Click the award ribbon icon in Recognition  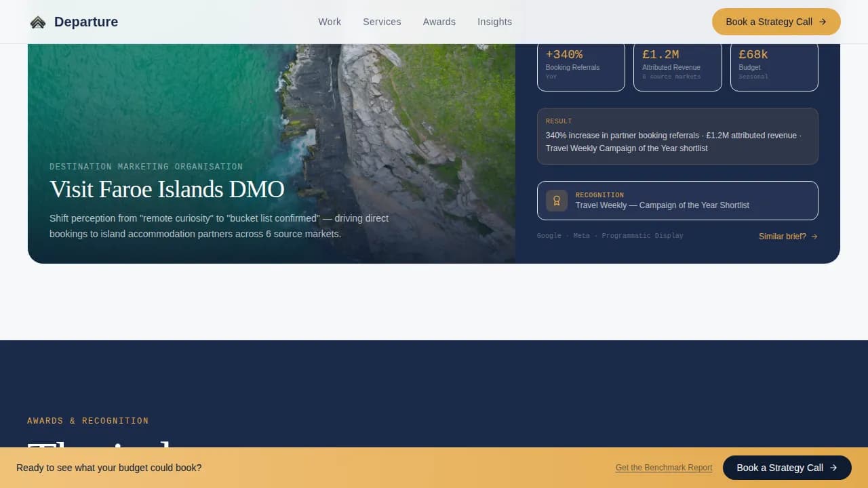click(557, 201)
